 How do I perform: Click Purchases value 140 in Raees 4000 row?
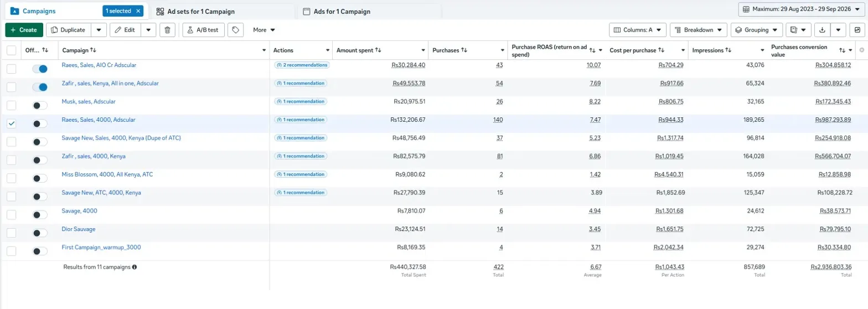tap(498, 120)
